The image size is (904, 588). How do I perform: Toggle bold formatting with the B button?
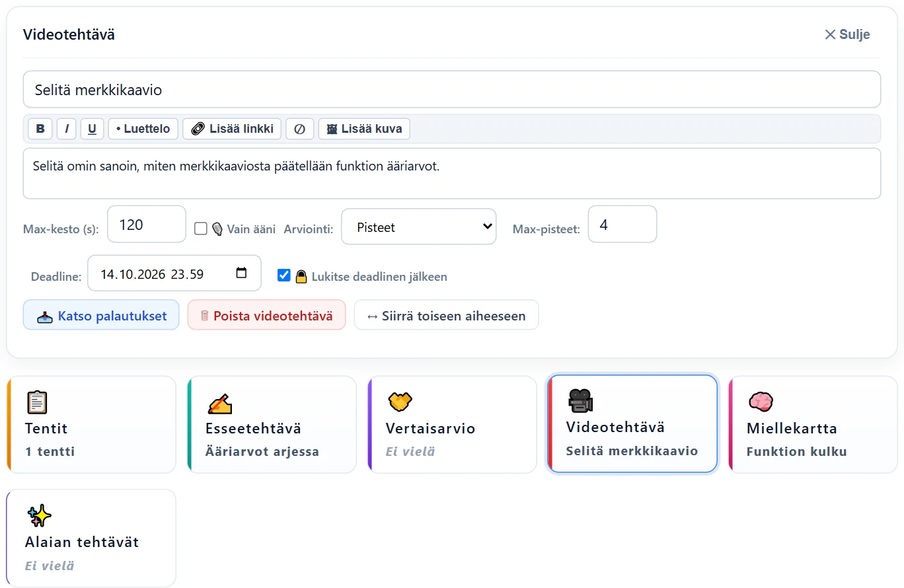click(x=40, y=129)
